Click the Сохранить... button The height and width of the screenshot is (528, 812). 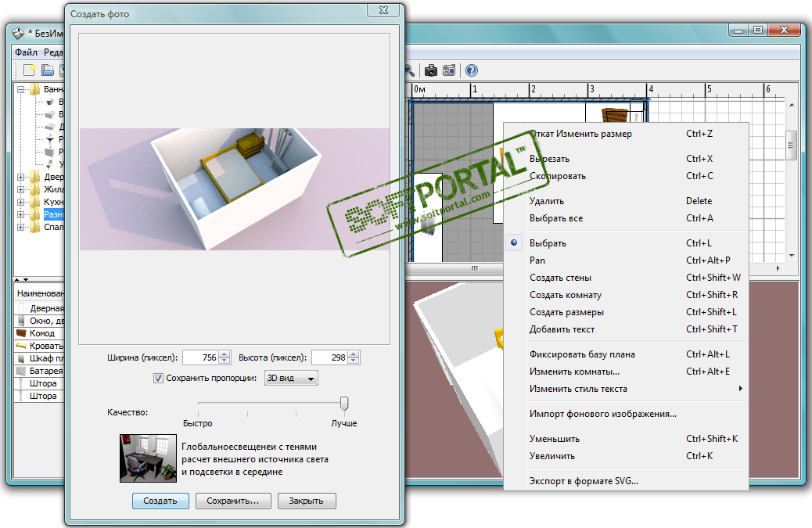[233, 501]
